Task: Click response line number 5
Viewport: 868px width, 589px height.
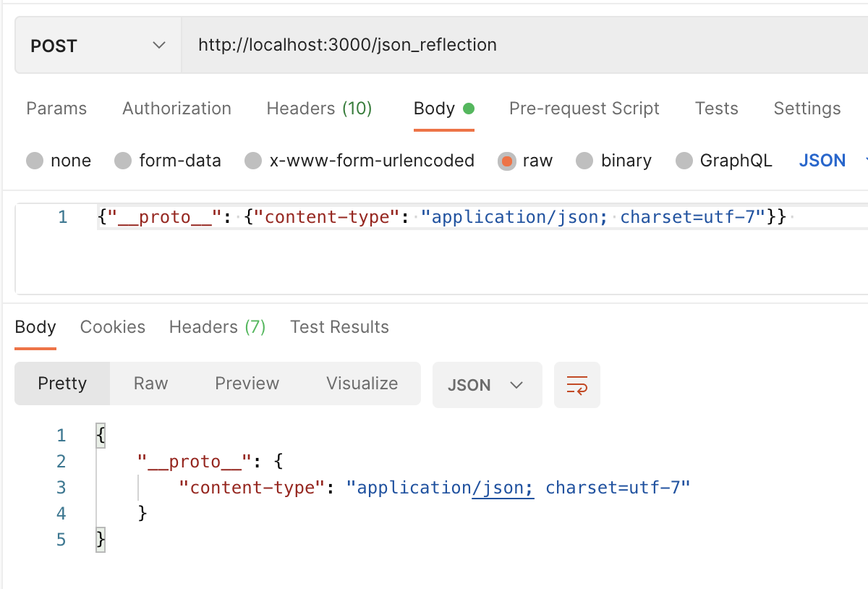Action: point(61,540)
